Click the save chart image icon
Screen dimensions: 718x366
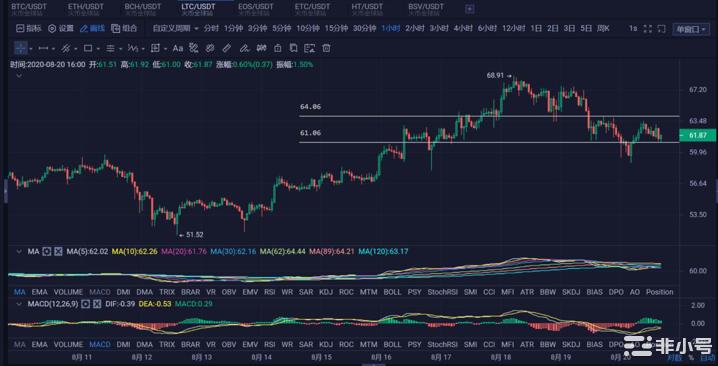(x=310, y=48)
